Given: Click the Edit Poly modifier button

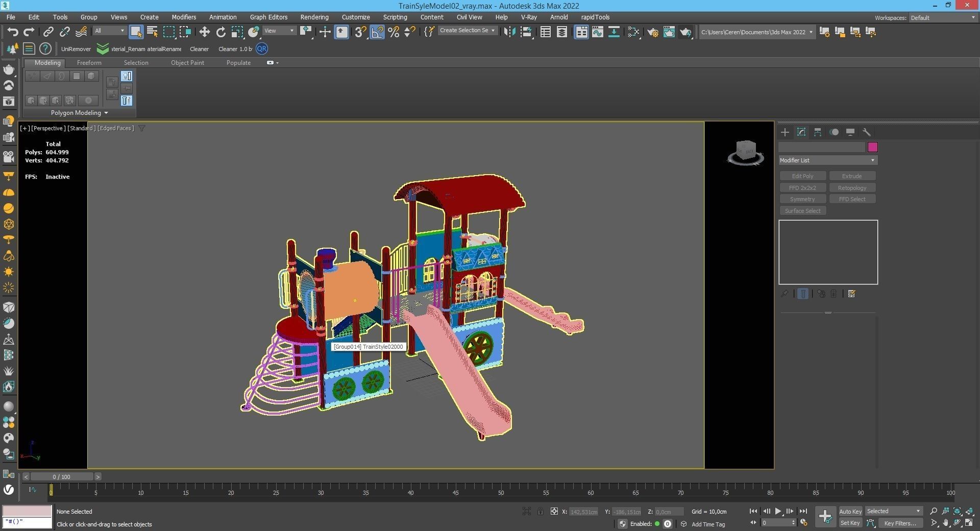Looking at the screenshot, I should tap(803, 176).
